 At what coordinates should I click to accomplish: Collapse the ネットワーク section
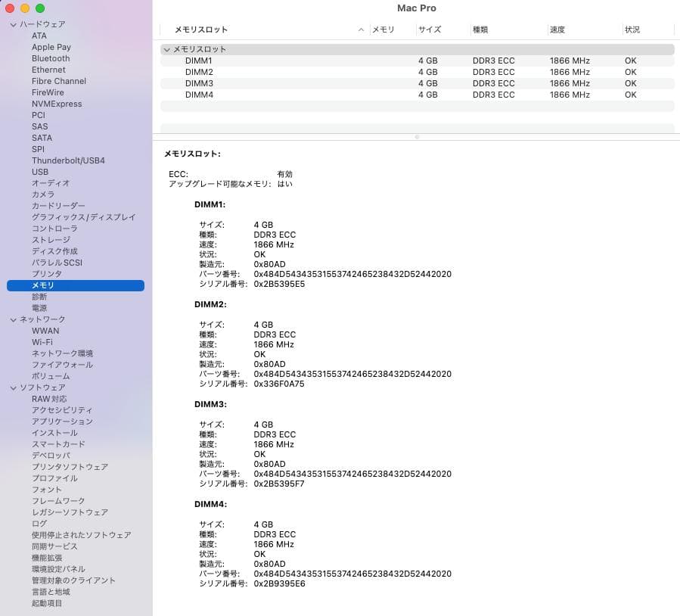(x=13, y=319)
